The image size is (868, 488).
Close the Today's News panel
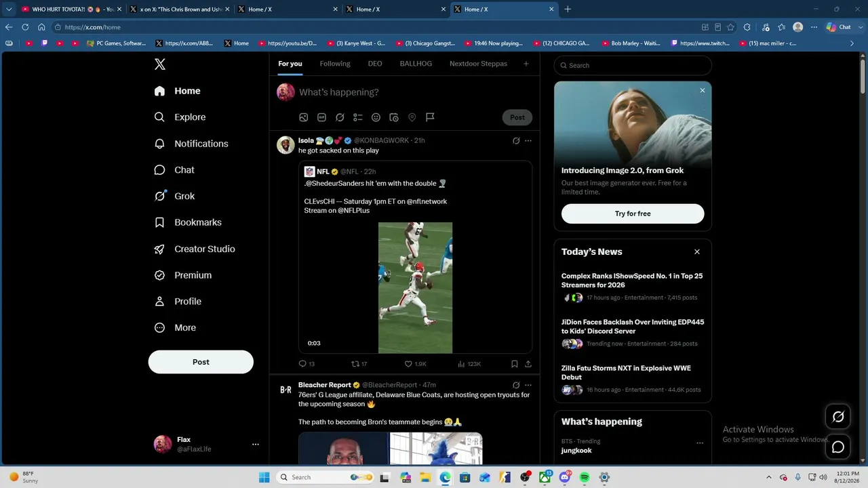[697, 251]
